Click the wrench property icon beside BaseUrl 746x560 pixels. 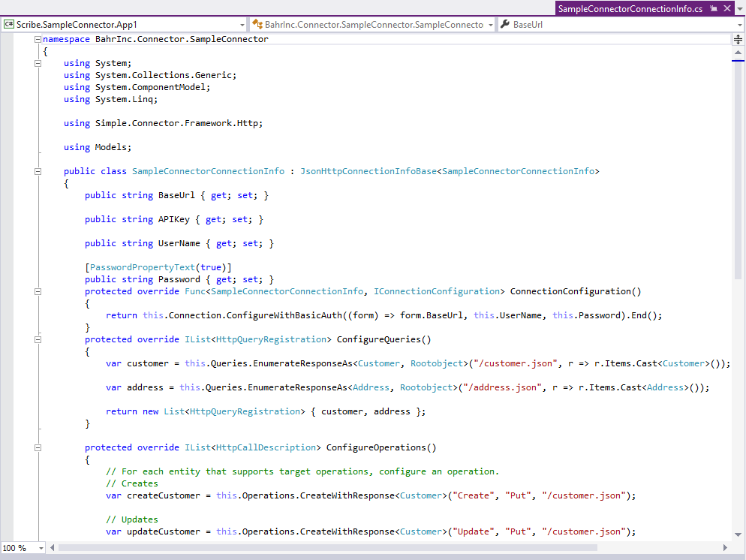pos(505,24)
